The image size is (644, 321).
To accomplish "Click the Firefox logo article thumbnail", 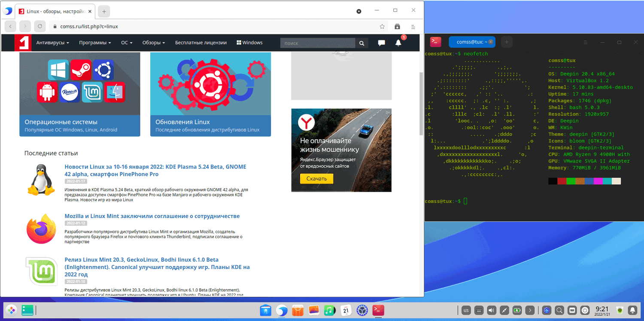I will (x=41, y=229).
